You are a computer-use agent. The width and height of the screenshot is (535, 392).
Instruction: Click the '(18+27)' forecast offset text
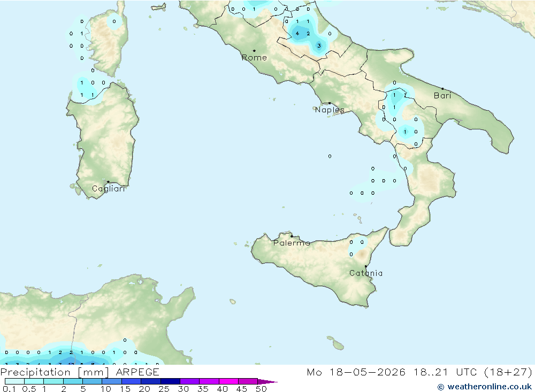(x=508, y=372)
